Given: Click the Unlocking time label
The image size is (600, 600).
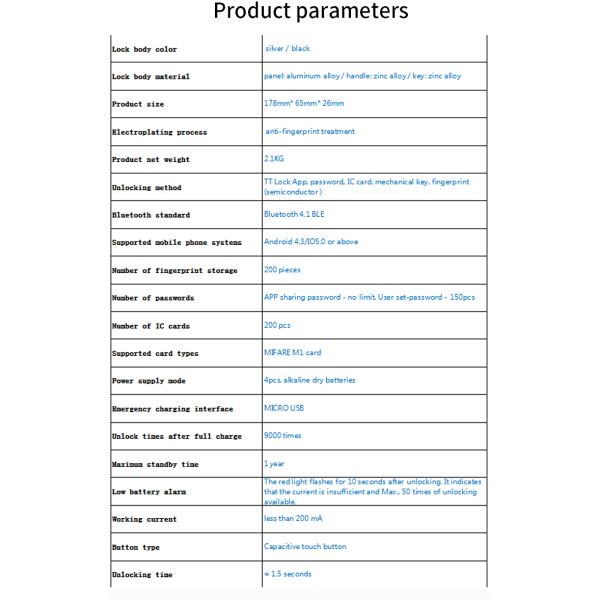Looking at the screenshot, I should pyautogui.click(x=142, y=575).
